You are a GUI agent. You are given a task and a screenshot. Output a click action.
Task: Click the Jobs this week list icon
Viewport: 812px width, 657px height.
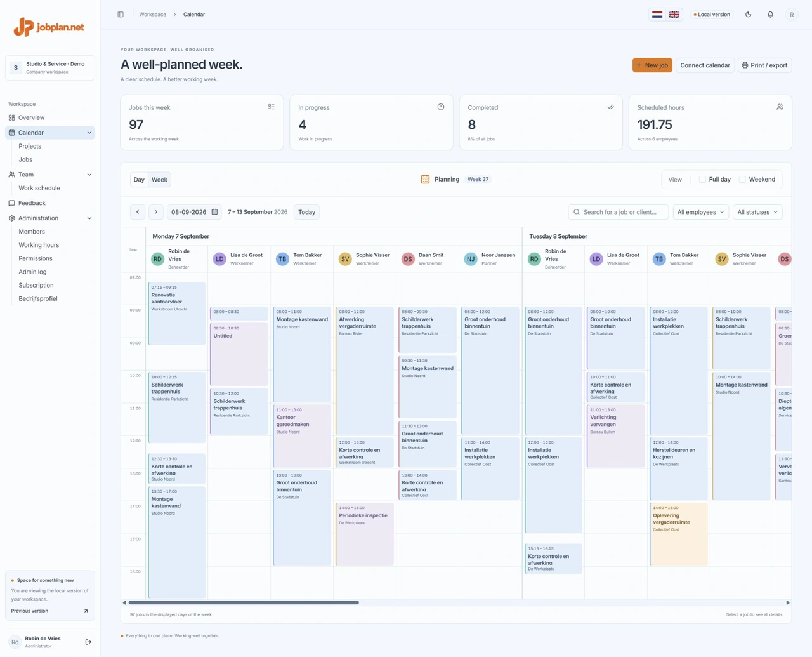(272, 107)
